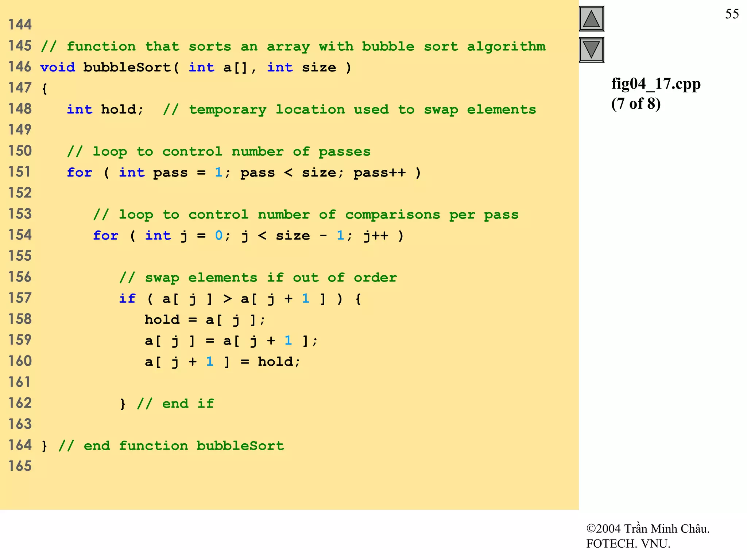Click the down arrow navigation button

[x=591, y=50]
